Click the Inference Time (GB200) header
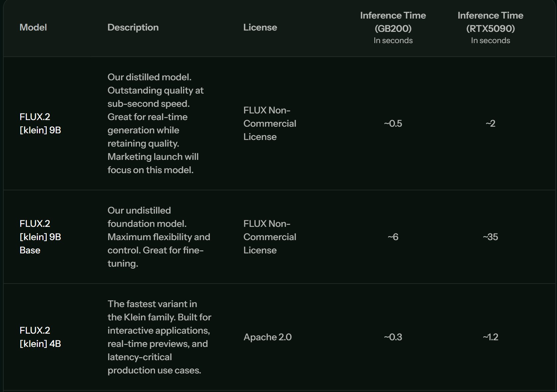This screenshot has height=392, width=557. [x=393, y=22]
